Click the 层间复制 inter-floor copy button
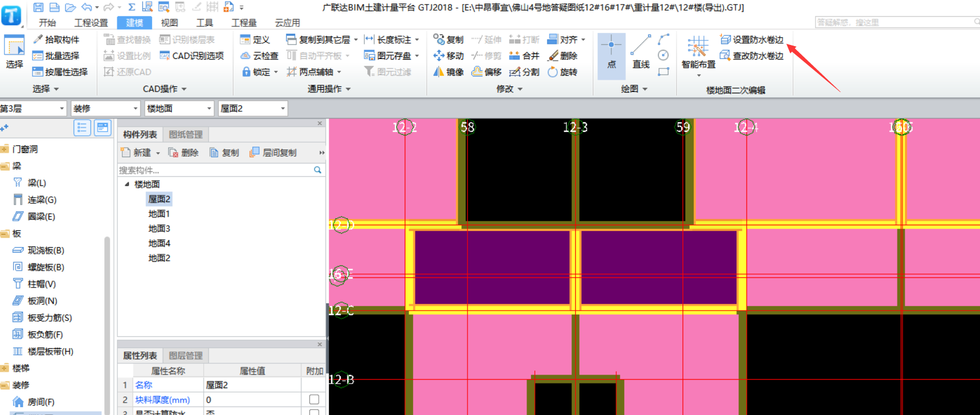The width and height of the screenshot is (980, 415). [x=273, y=153]
